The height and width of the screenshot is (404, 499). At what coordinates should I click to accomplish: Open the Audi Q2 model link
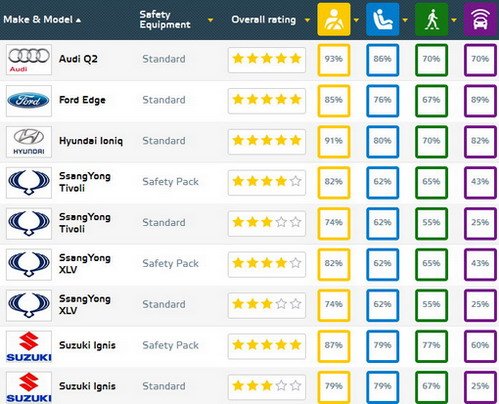click(x=78, y=59)
